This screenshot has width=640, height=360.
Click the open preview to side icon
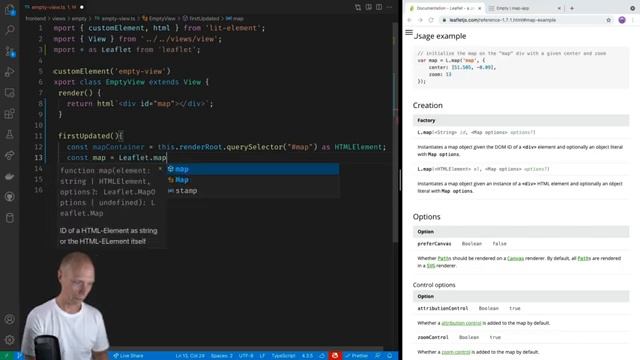tap(369, 7)
